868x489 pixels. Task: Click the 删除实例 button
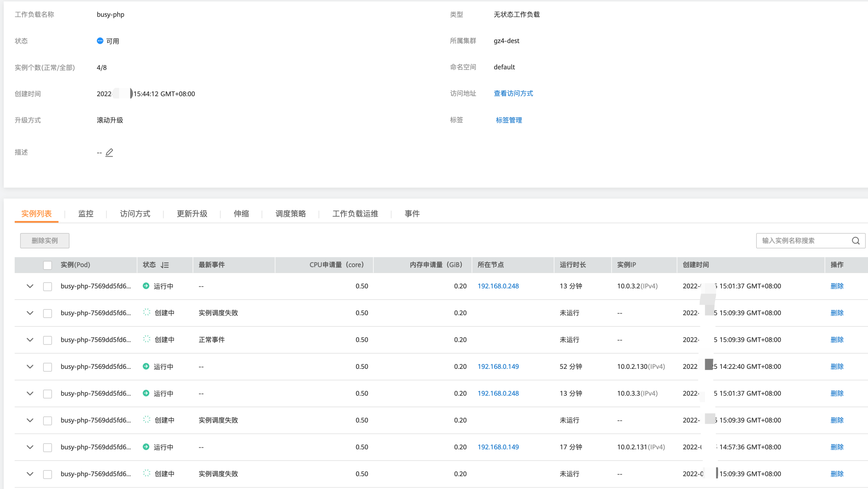point(45,241)
